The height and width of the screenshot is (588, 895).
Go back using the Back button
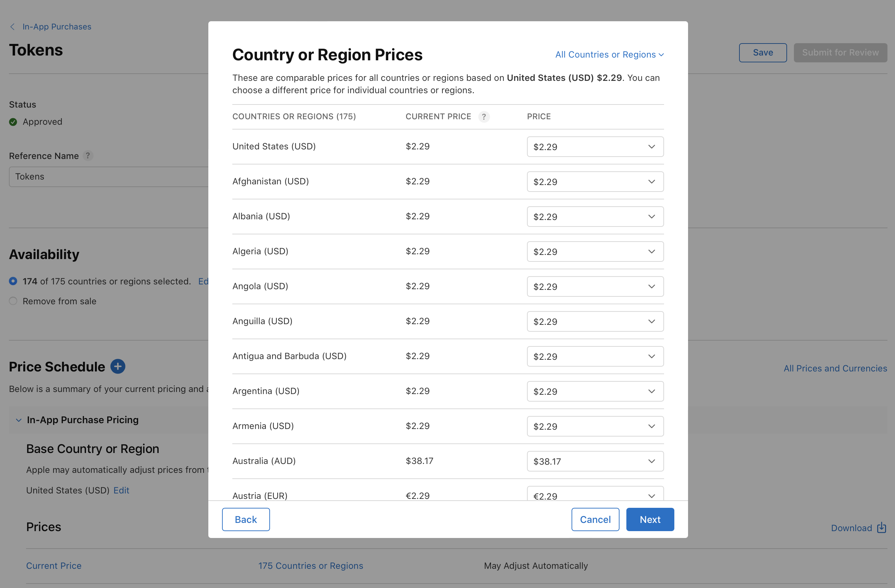(x=246, y=519)
